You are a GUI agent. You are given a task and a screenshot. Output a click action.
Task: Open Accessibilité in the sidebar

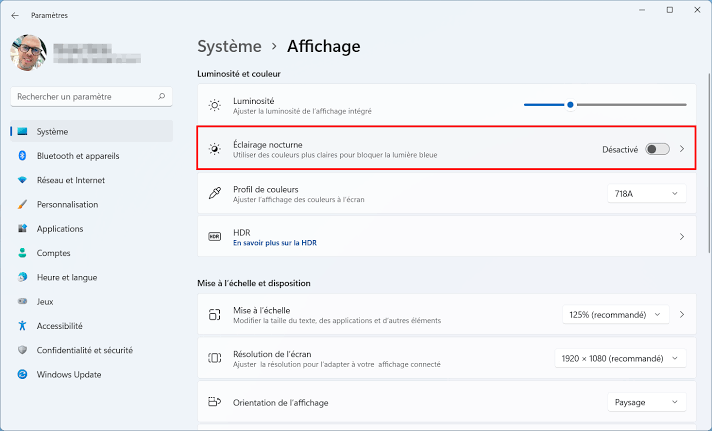(59, 325)
